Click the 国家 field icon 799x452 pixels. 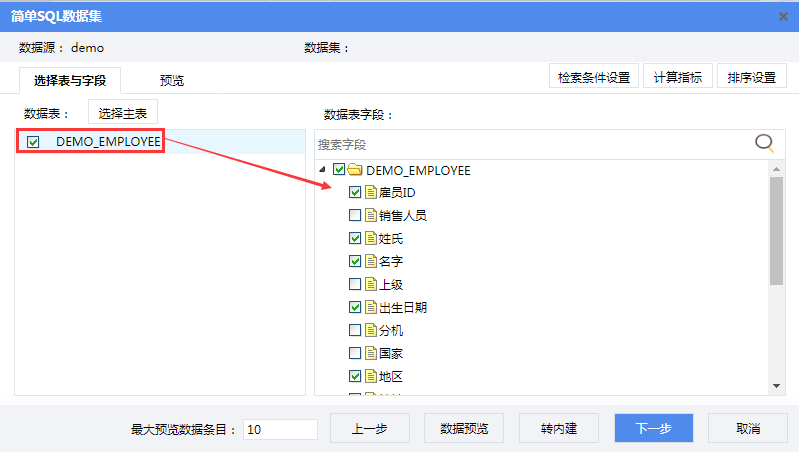click(371, 354)
